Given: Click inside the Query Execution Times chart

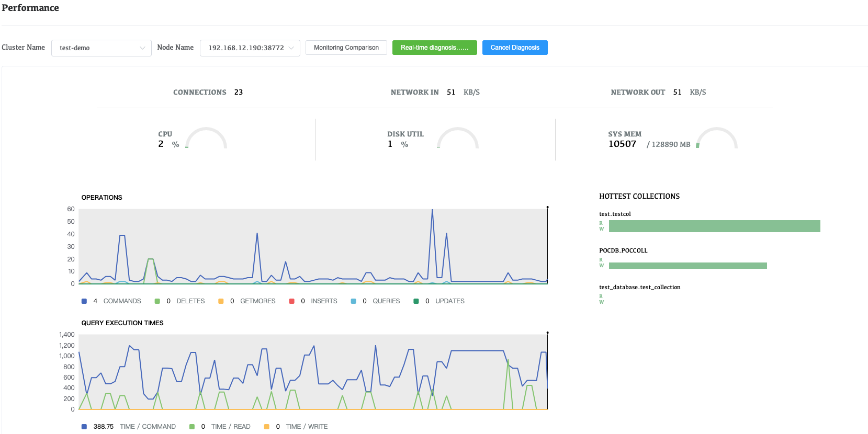Looking at the screenshot, I should [313, 372].
